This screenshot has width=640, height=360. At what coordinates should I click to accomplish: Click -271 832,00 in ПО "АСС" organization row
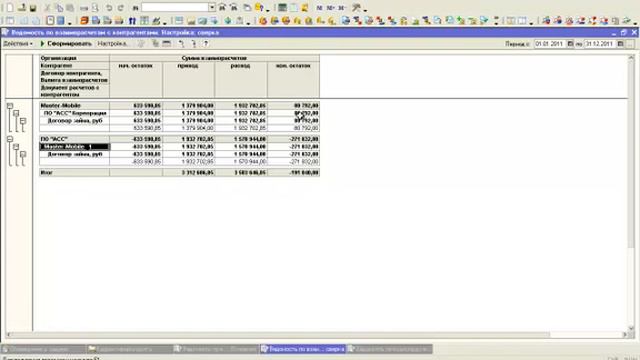[x=304, y=139]
